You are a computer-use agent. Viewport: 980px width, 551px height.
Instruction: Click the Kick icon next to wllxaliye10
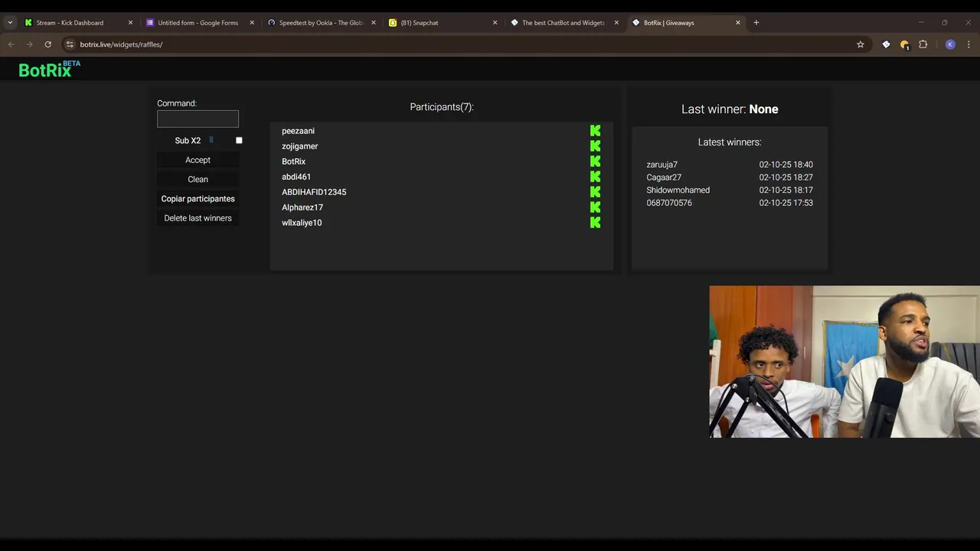pyautogui.click(x=595, y=223)
